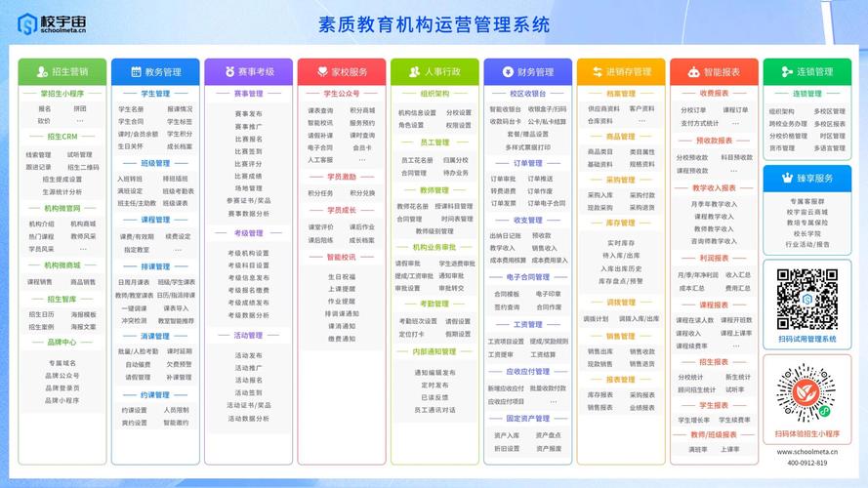Open 考级报名缴费
Screen dimensions: 868x488
[x=249, y=290]
